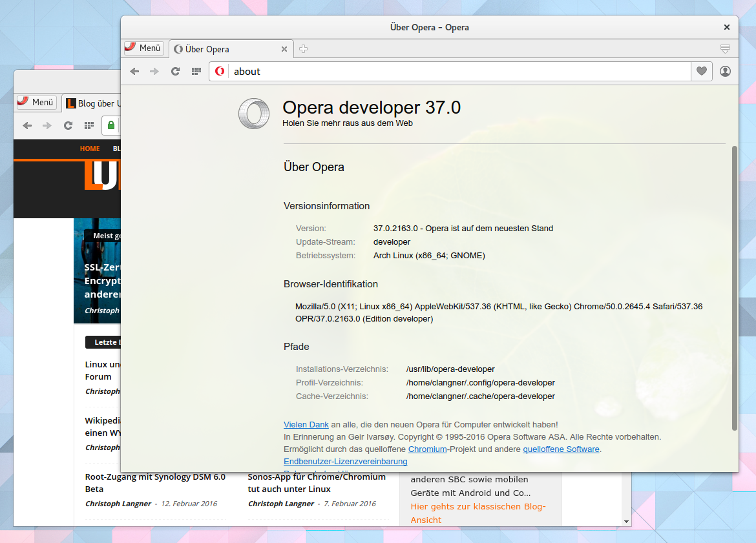Reload the Über Opera page

tap(175, 71)
